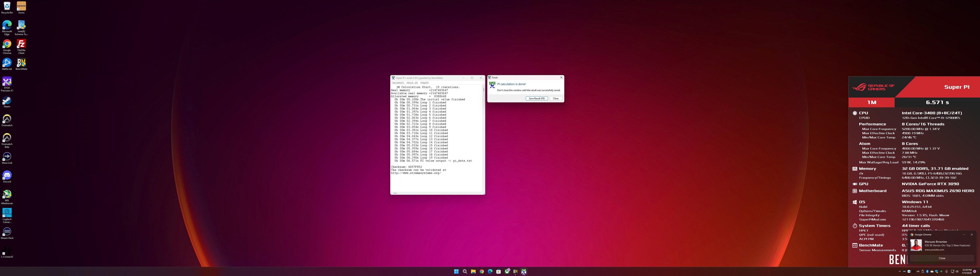Image resolution: width=980 pixels, height=276 pixels.
Task: Open the Overwatch Beta desktop shortcut
Action: (x=7, y=141)
